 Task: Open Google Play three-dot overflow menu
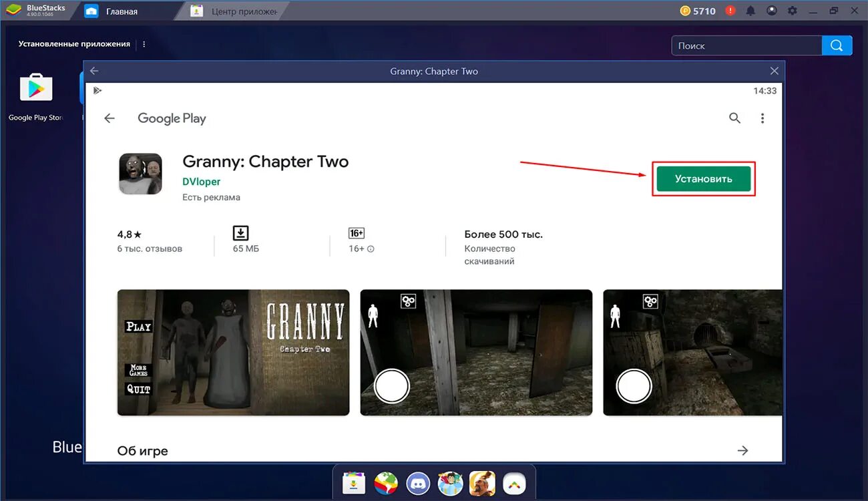pyautogui.click(x=763, y=118)
